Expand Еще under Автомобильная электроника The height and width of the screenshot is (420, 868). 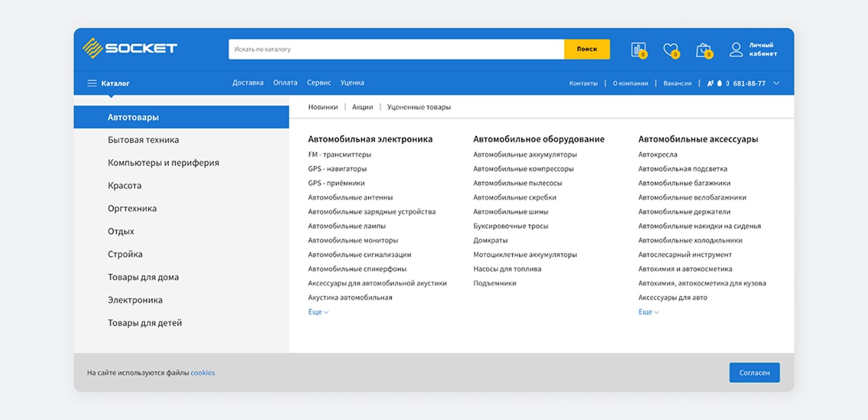click(318, 312)
